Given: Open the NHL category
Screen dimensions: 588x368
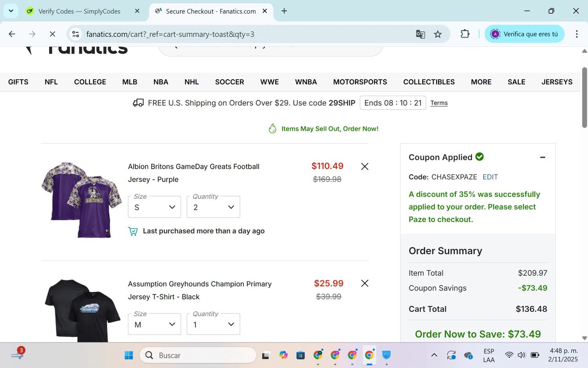Looking at the screenshot, I should 192,82.
